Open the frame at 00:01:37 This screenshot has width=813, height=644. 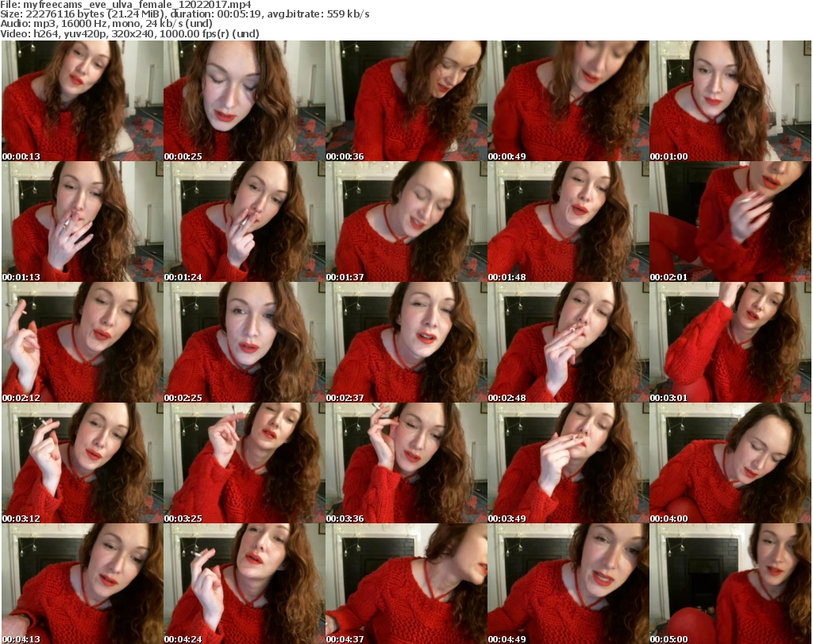406,222
